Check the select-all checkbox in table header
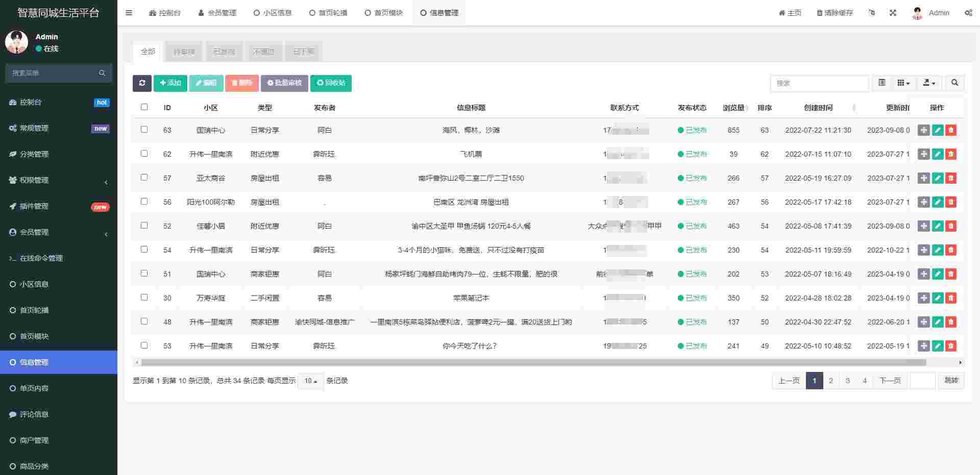Viewport: 980px width, 475px height. point(144,107)
